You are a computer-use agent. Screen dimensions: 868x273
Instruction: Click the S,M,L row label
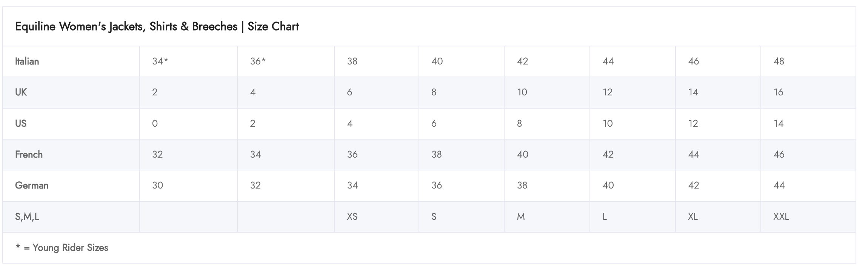pyautogui.click(x=27, y=216)
